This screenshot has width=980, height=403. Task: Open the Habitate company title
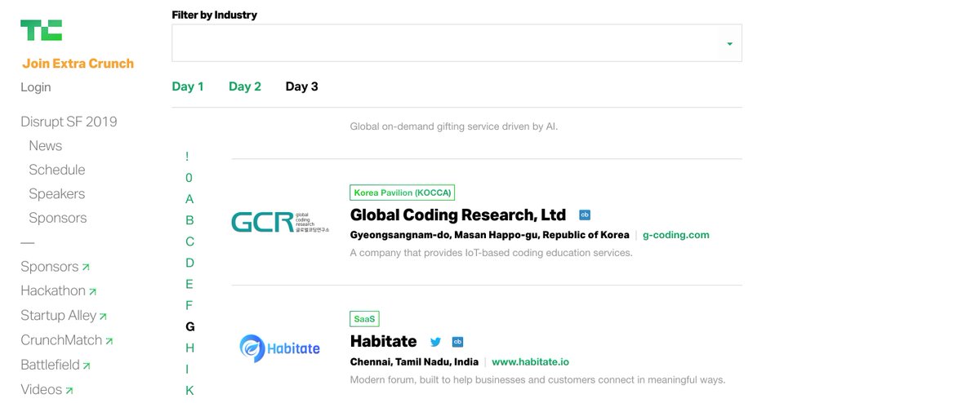383,341
